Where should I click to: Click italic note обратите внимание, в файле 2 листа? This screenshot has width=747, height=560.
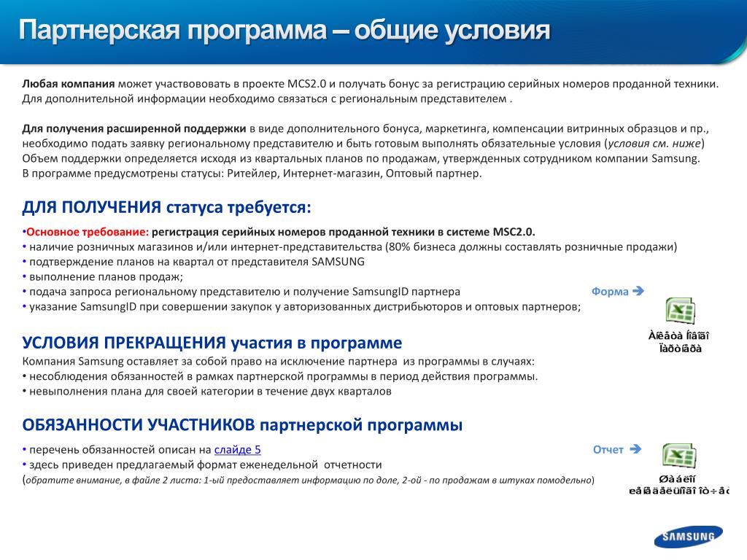click(x=309, y=480)
